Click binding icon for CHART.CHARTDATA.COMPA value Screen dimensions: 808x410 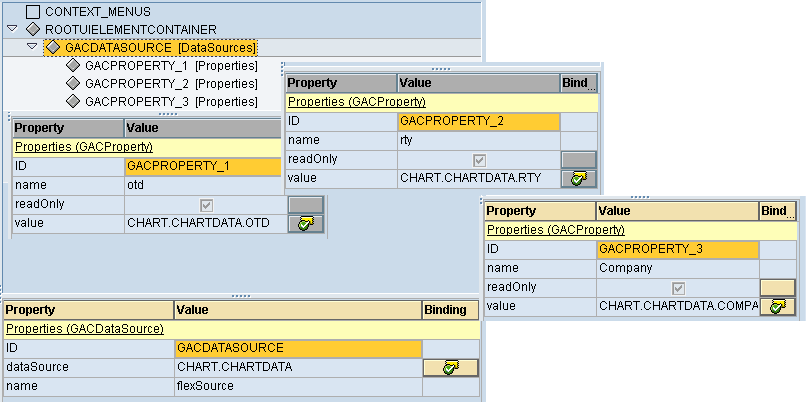[776, 306]
